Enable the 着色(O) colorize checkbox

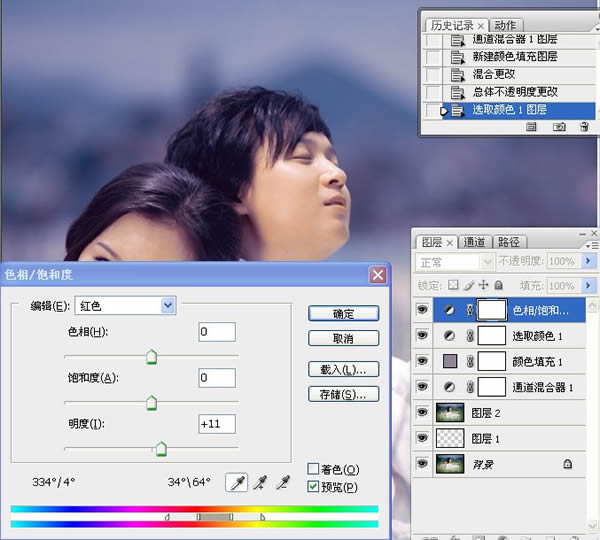[x=313, y=469]
